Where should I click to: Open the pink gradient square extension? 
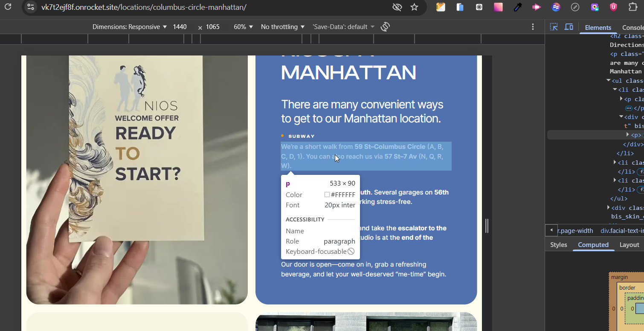tap(498, 7)
